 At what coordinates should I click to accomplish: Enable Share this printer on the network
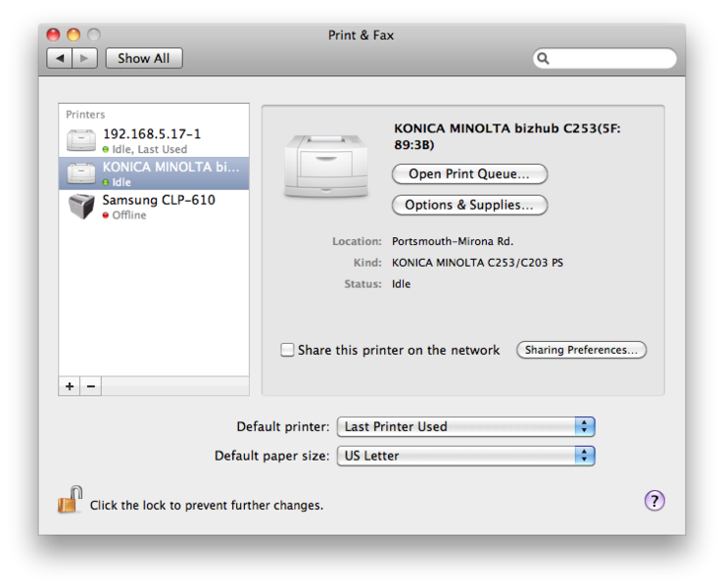pos(287,350)
